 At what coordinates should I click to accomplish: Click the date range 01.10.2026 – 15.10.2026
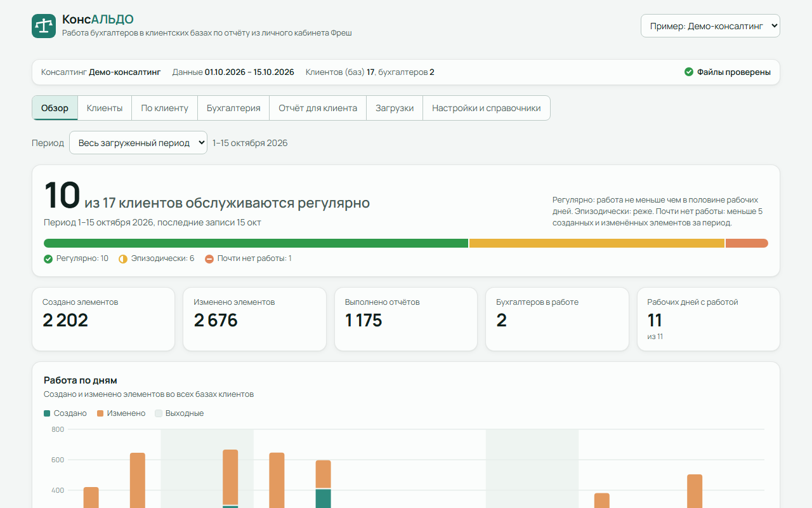point(249,72)
